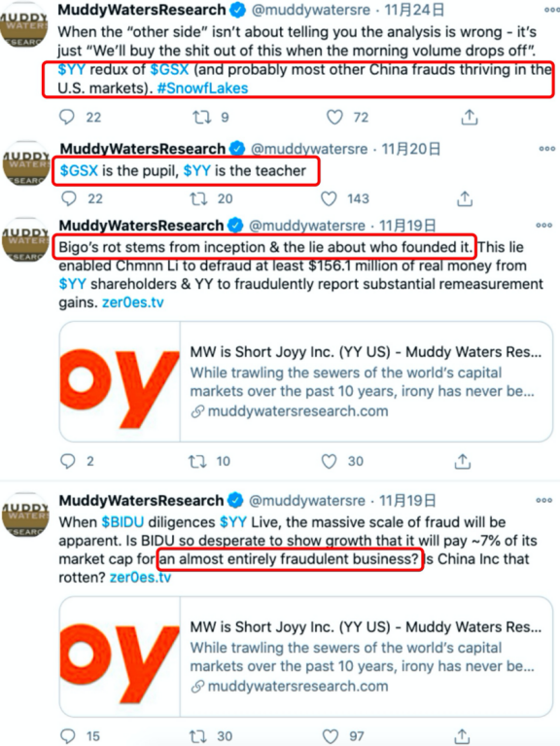This screenshot has width=560, height=746.
Task: Open more options on November 24 tweet
Action: point(551,10)
